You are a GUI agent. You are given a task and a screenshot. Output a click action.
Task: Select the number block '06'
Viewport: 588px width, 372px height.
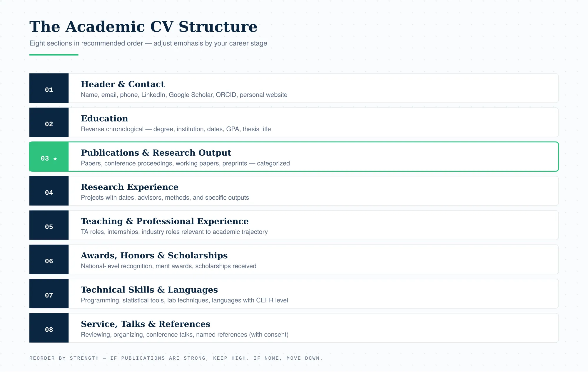click(49, 259)
